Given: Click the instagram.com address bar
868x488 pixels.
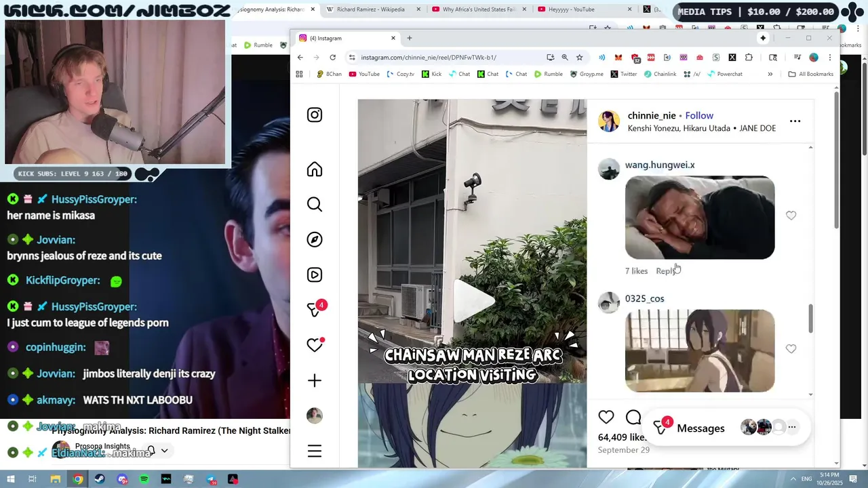Looking at the screenshot, I should pyautogui.click(x=448, y=58).
